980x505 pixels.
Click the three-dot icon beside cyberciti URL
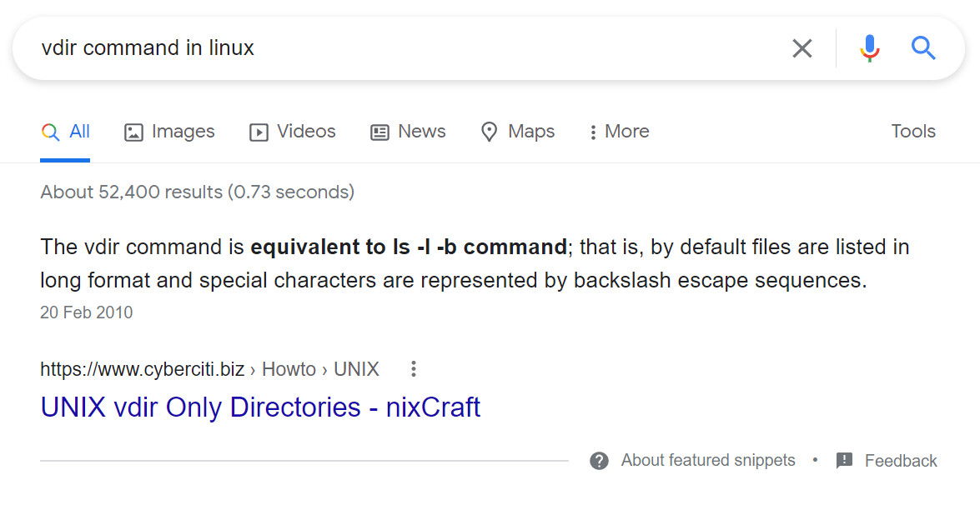[413, 369]
